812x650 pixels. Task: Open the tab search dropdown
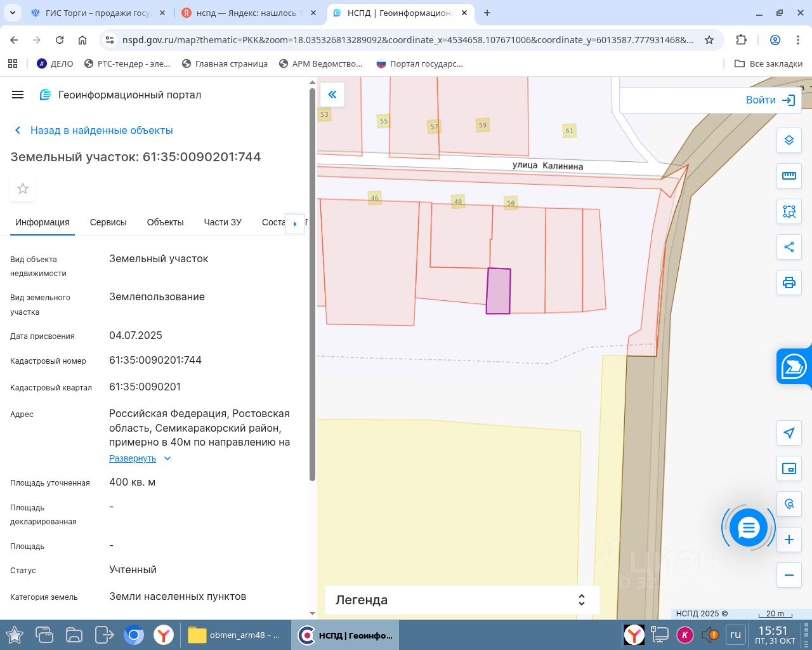click(14, 13)
